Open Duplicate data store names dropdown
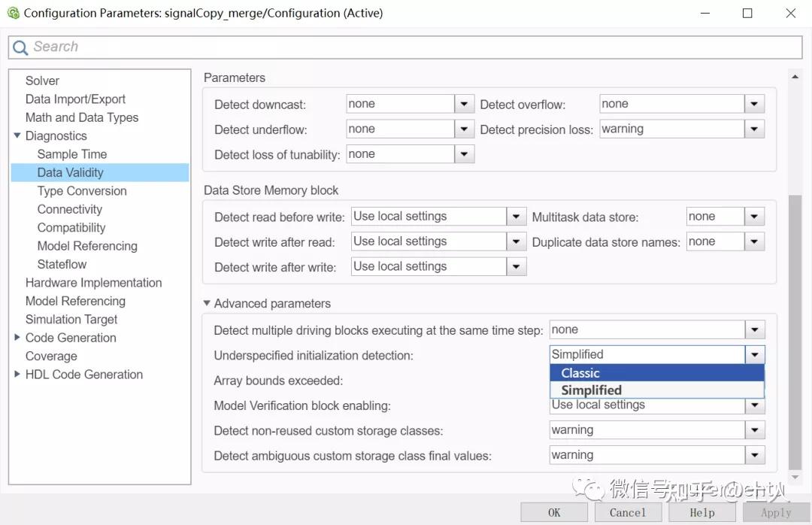The width and height of the screenshot is (812, 525). (x=754, y=241)
